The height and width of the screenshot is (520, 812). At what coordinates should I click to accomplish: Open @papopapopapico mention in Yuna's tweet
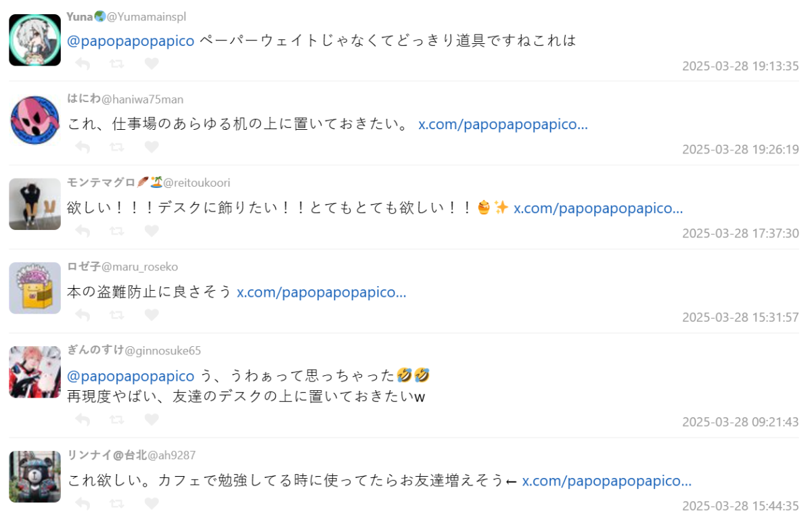point(131,41)
